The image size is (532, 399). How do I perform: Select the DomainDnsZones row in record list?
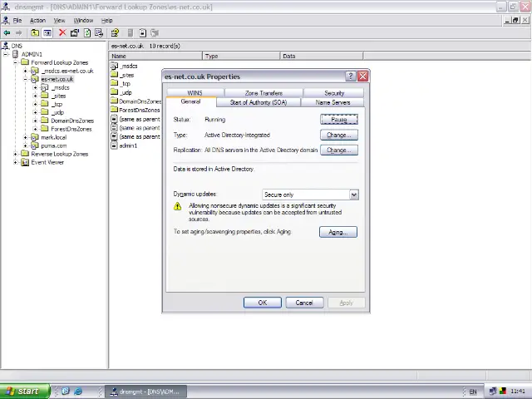coord(136,101)
